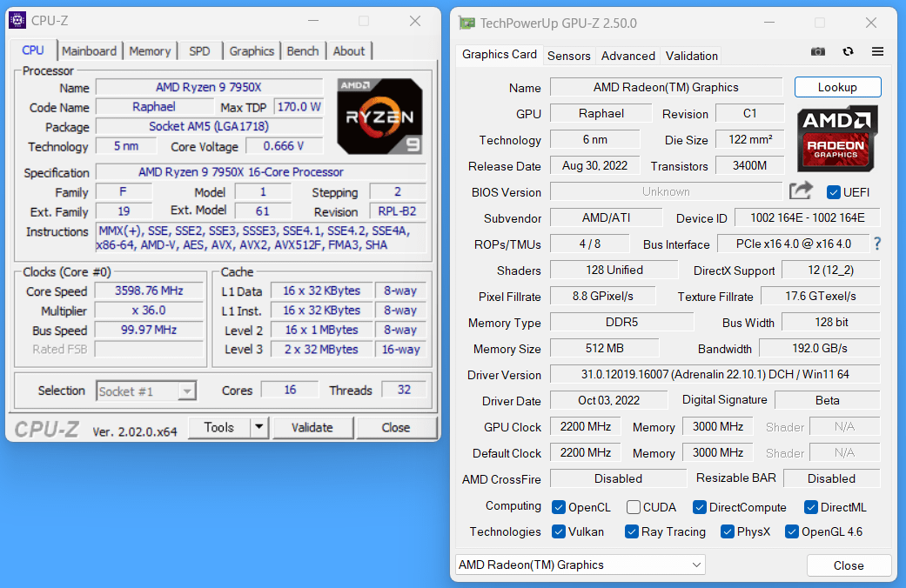Toggle the OpenCL checkbox
This screenshot has width=906, height=588.
[558, 507]
